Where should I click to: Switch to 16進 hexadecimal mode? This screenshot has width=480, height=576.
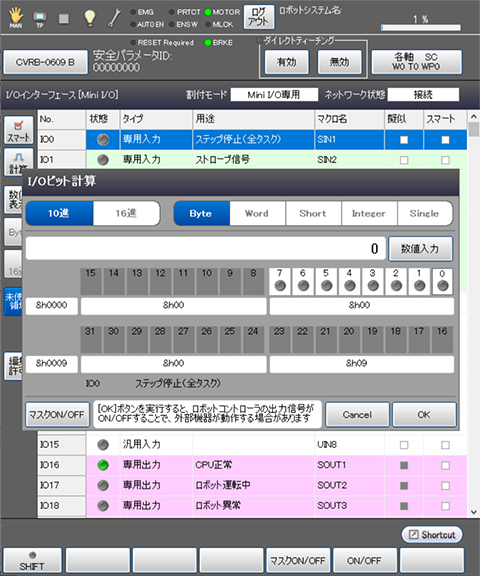[126, 213]
